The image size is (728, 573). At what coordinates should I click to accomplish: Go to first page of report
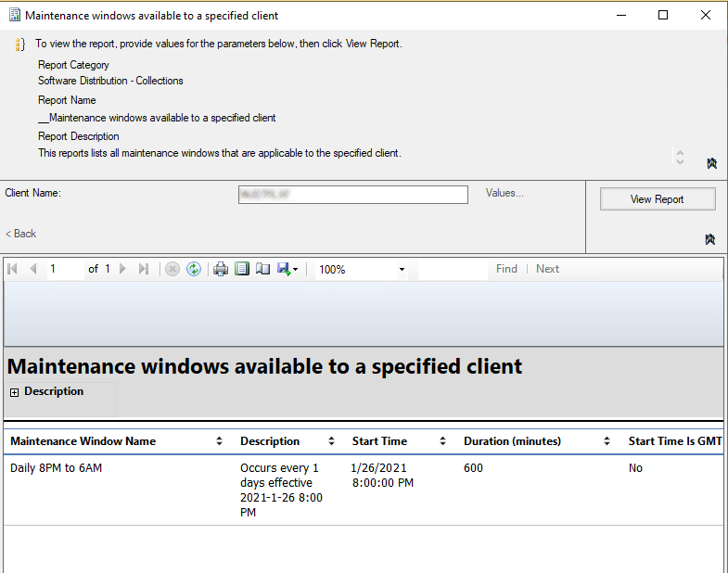[x=13, y=269]
